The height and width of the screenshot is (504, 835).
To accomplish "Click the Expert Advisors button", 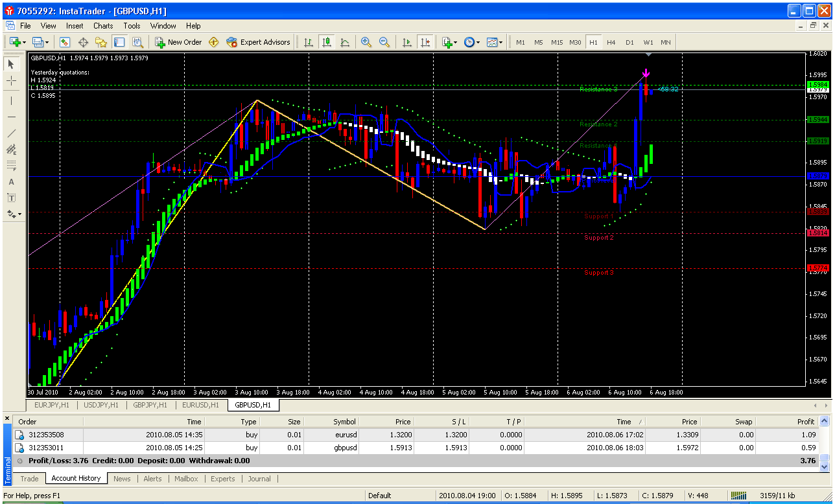I will tap(258, 42).
